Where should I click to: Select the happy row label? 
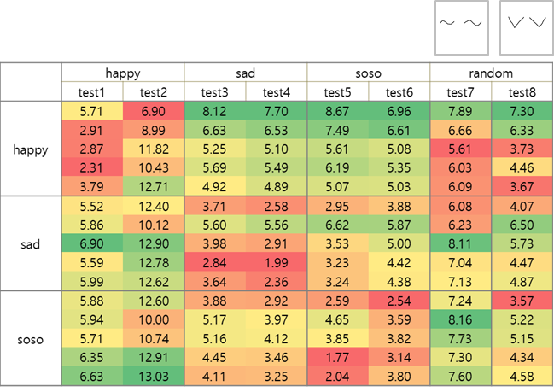tap(31, 149)
